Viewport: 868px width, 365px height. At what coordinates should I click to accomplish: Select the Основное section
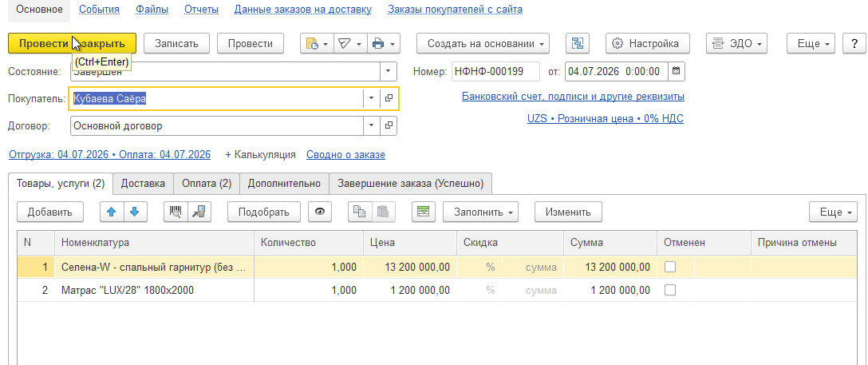pos(39,10)
